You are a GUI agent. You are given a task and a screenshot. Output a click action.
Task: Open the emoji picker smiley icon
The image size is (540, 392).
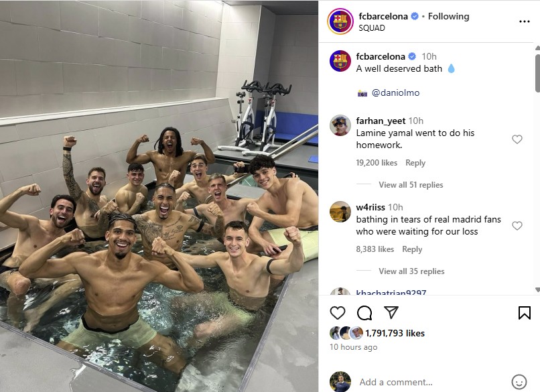tap(519, 382)
